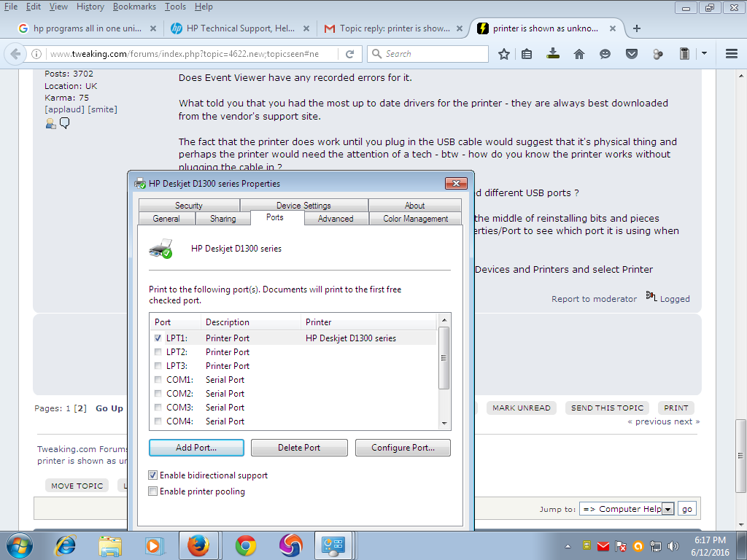Screen dimensions: 747x560
Task: View profile icon under poster info
Action: click(x=50, y=123)
